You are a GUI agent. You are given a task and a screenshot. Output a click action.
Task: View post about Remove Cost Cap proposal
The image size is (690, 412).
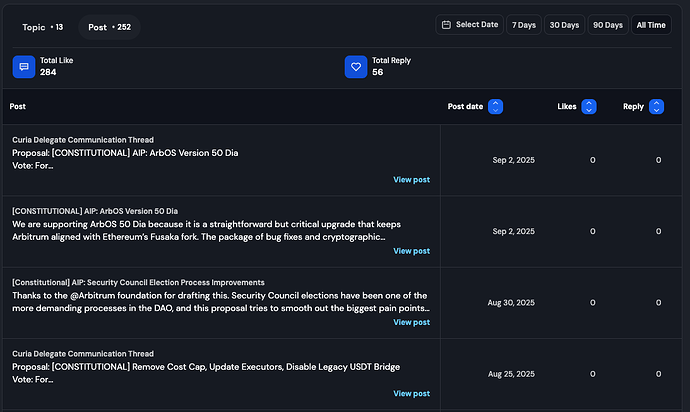(x=411, y=394)
